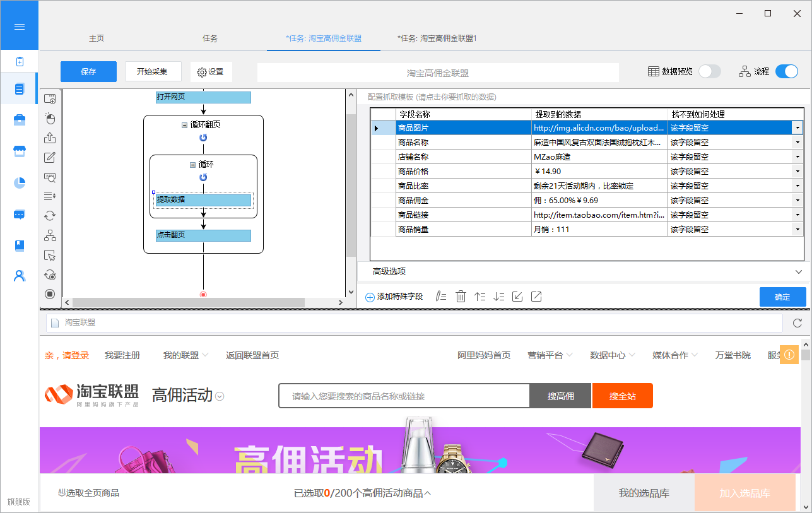Click the 请登录 login link

pos(75,355)
